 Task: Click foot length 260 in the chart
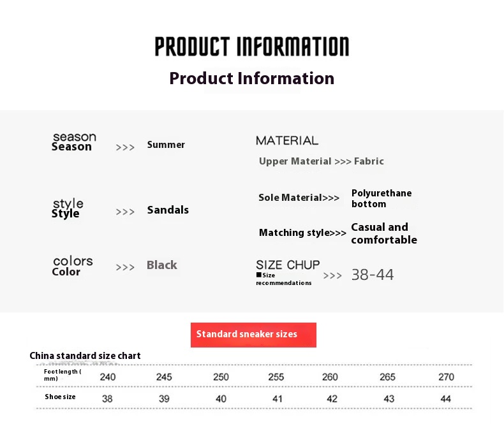[x=330, y=377]
